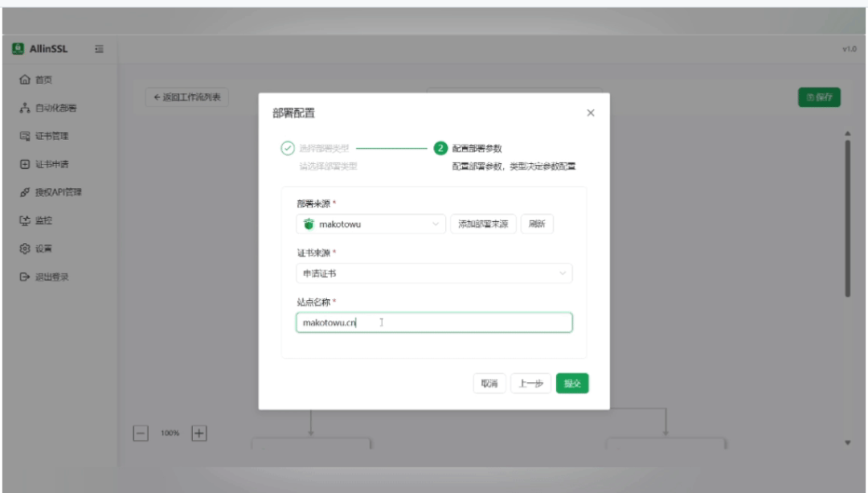Click 返回工作流列表 back button

[x=187, y=97]
